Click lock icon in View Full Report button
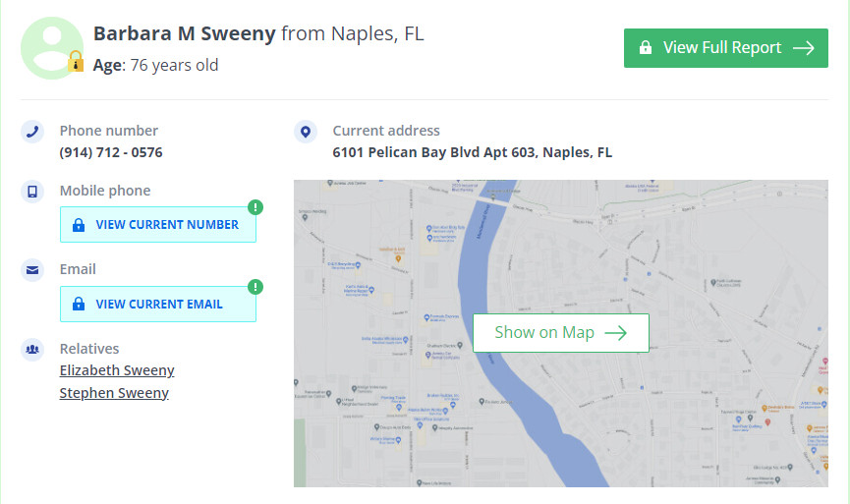The height and width of the screenshot is (504, 850). (x=645, y=48)
